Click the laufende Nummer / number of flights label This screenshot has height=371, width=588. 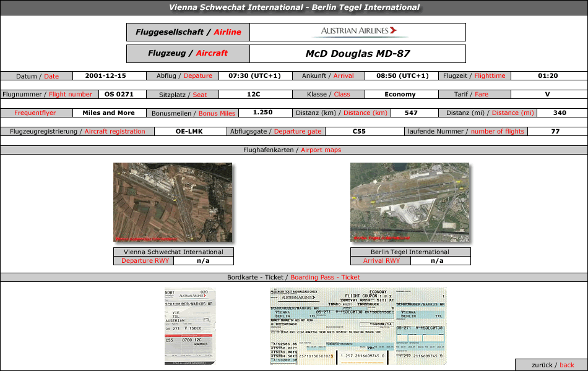466,132
